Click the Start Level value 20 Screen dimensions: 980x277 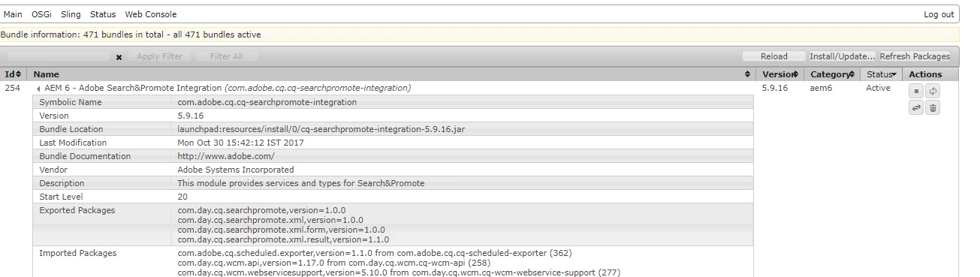pyautogui.click(x=182, y=197)
